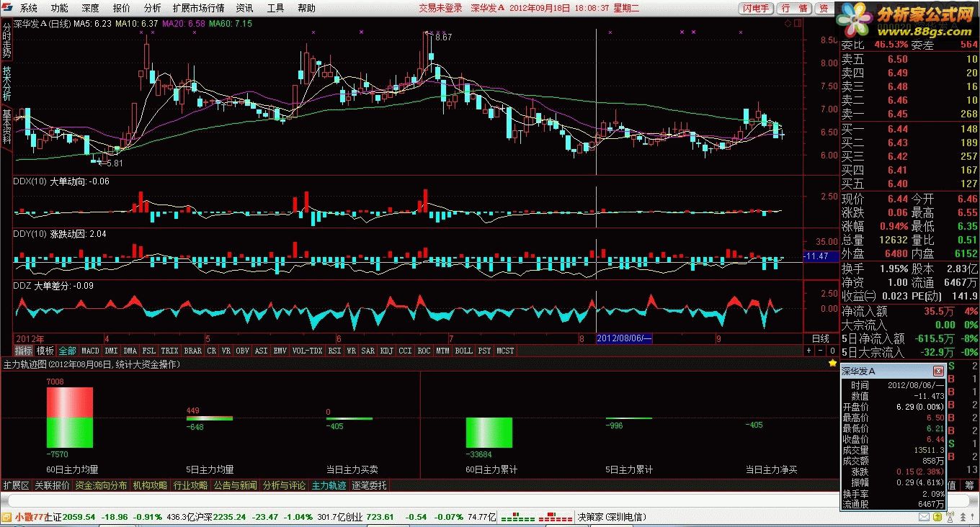The height and width of the screenshot is (527, 980).
Task: Open the 分析与评论 tab
Action: point(284,485)
